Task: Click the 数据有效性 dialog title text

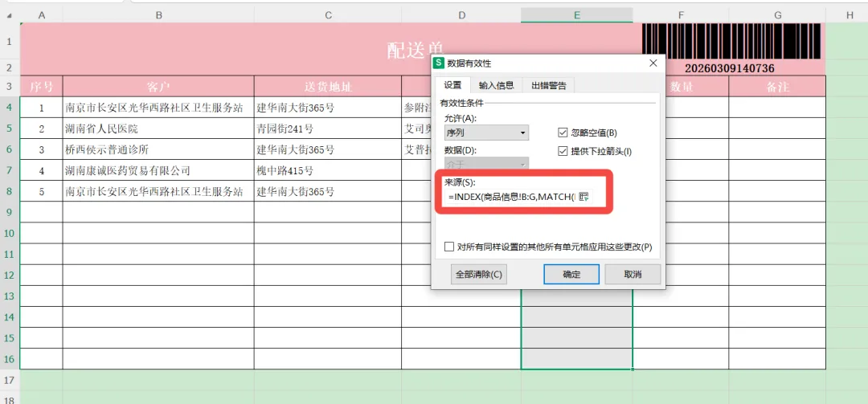Action: [x=469, y=63]
